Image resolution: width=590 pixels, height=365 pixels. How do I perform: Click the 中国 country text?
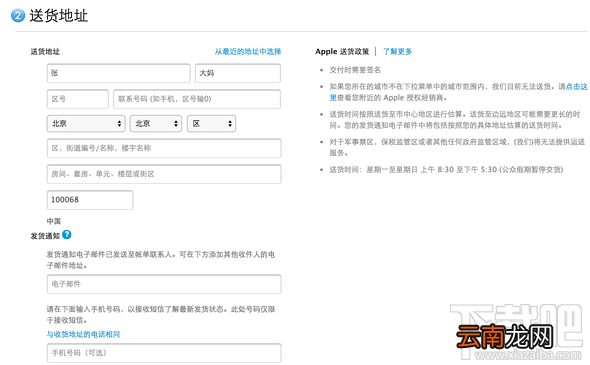(x=54, y=221)
